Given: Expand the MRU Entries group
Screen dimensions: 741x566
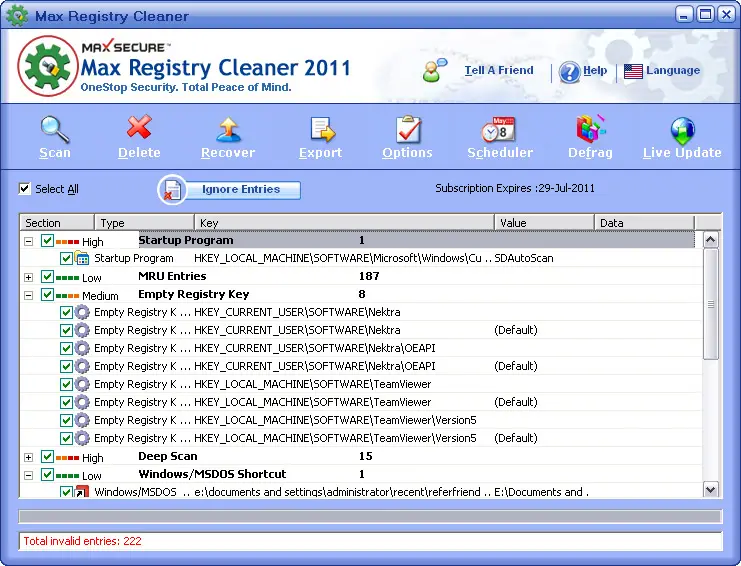Looking at the screenshot, I should (x=28, y=277).
